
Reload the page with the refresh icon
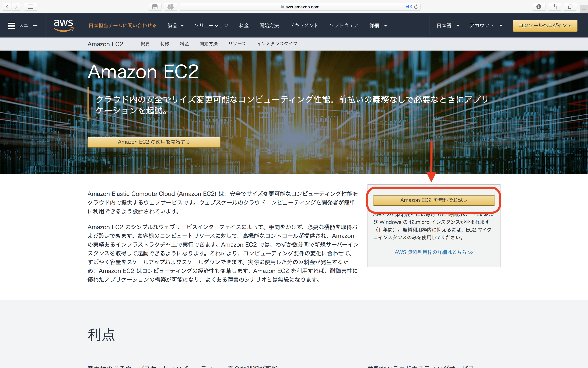point(416,7)
